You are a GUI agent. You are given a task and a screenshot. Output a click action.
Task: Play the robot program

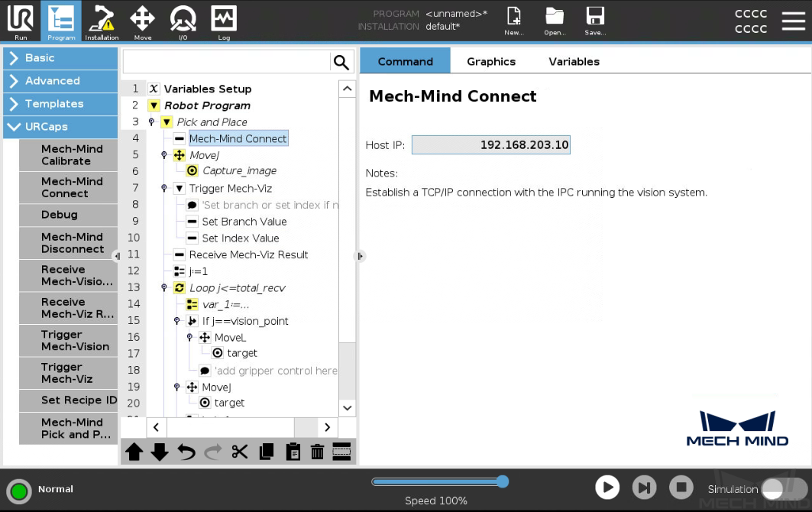tap(607, 488)
